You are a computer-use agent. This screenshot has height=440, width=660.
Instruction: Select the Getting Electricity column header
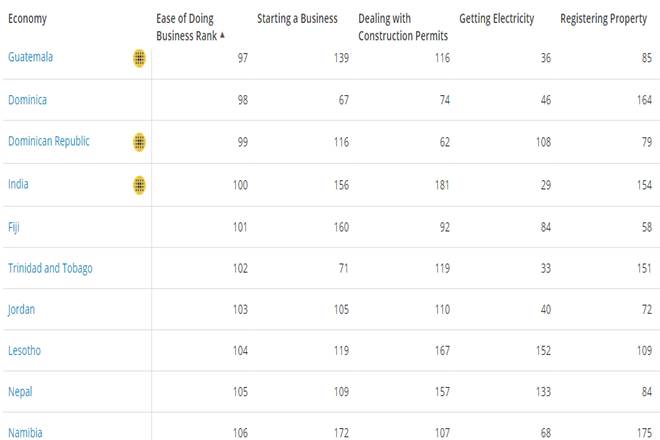pyautogui.click(x=496, y=19)
